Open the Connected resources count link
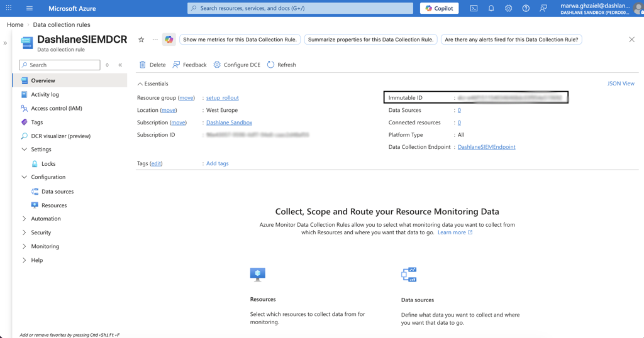 pyautogui.click(x=459, y=123)
